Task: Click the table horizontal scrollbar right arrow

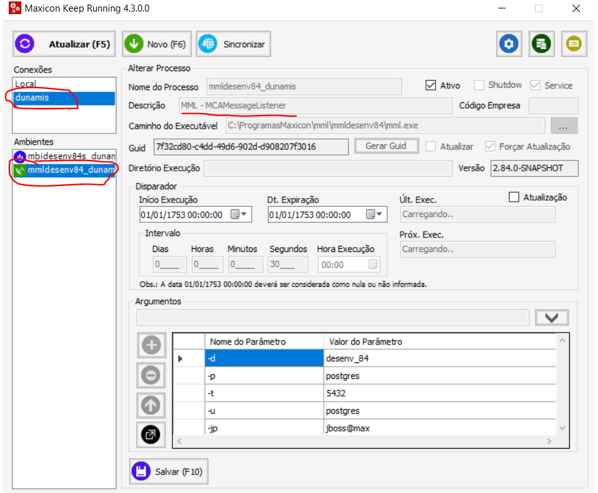Action: 549,441
